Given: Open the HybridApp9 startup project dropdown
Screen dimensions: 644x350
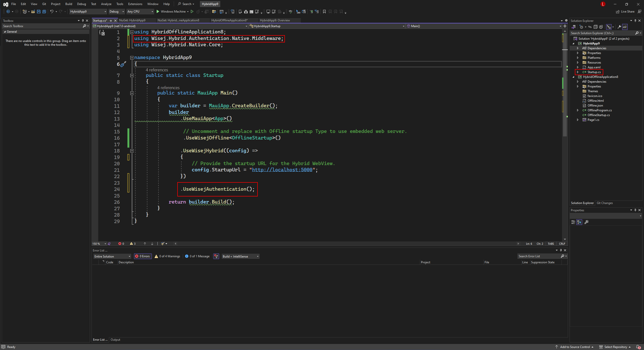Looking at the screenshot, I should pos(88,12).
